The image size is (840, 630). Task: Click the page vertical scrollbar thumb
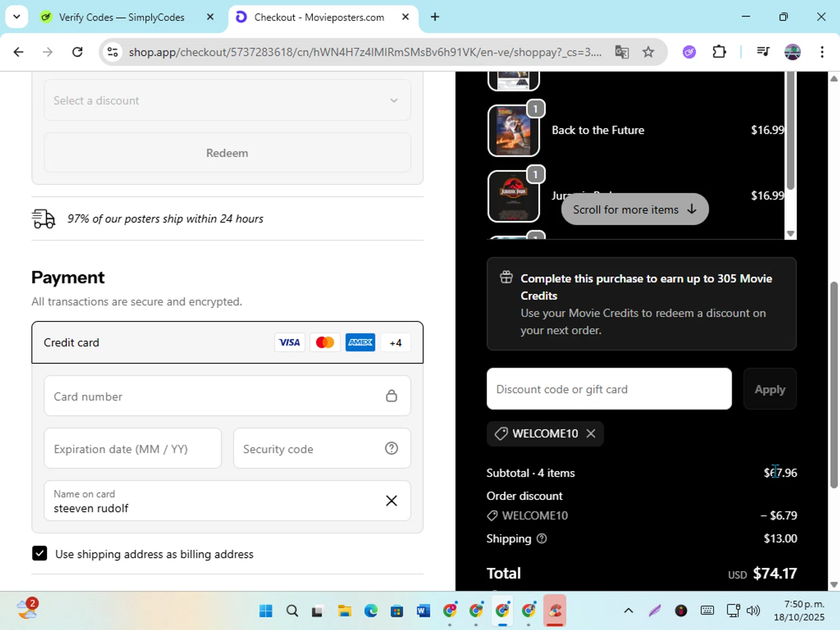coord(834,385)
